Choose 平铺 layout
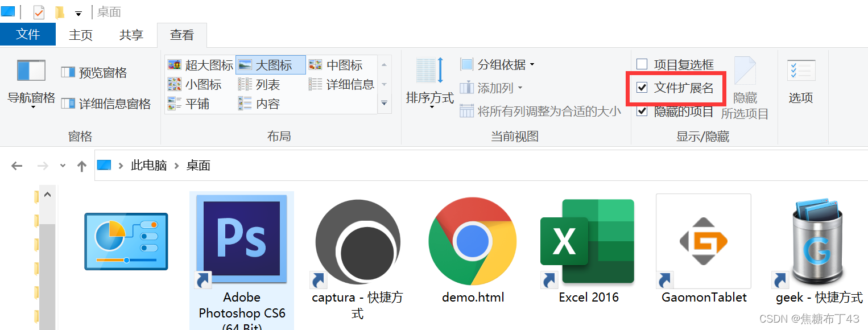This screenshot has height=330, width=868. point(188,104)
